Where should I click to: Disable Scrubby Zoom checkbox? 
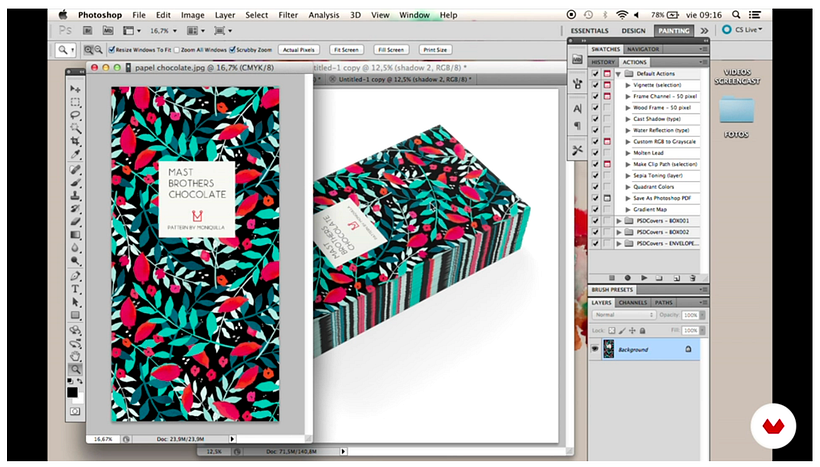(x=233, y=50)
